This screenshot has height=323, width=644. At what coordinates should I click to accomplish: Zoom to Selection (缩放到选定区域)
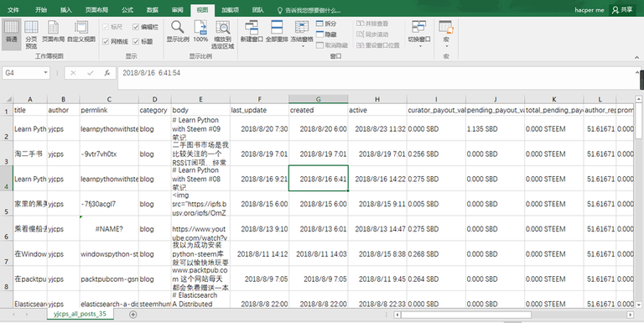tap(222, 34)
